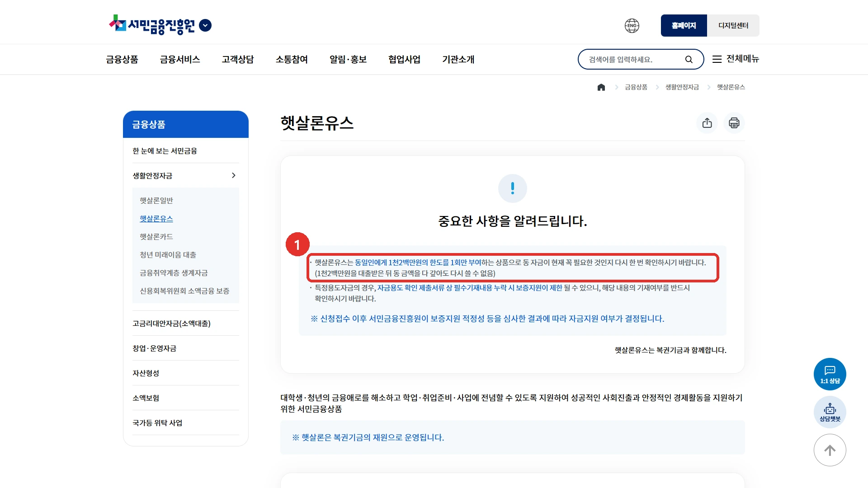Viewport: 868px width, 488px height.
Task: Select 햇살론일반 in the sidebar
Action: pos(156,200)
